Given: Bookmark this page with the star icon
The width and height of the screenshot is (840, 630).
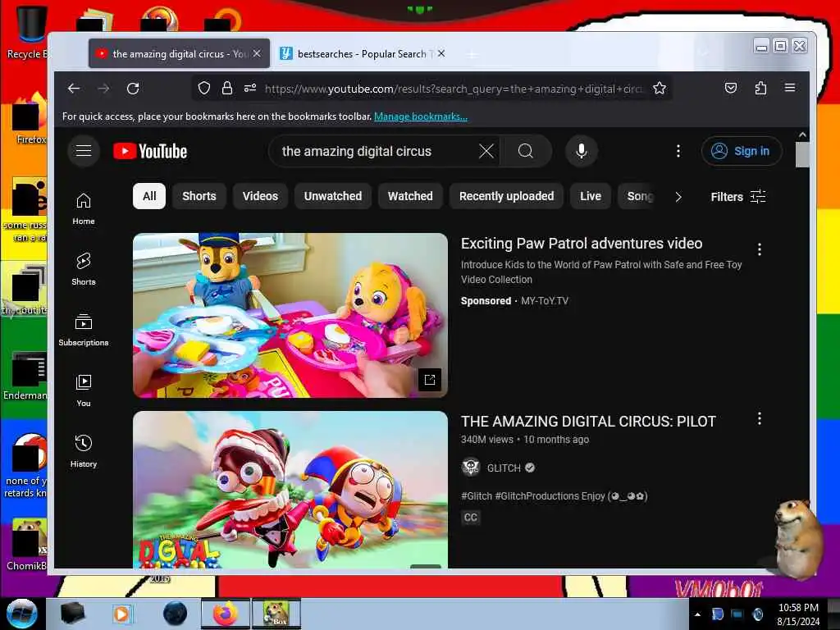Looking at the screenshot, I should click(x=660, y=89).
